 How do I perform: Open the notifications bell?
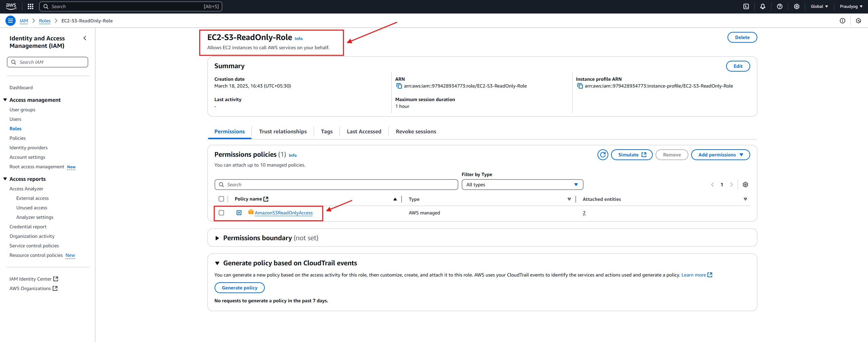coord(762,6)
